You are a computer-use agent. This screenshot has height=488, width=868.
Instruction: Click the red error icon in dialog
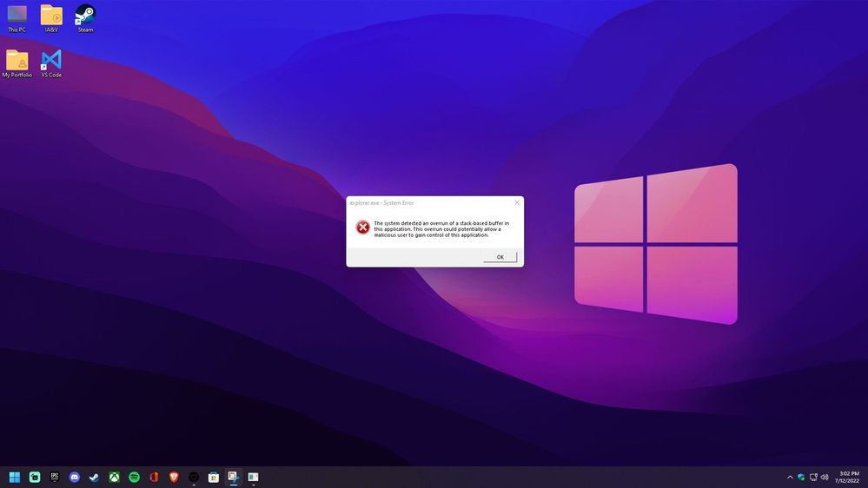point(362,227)
